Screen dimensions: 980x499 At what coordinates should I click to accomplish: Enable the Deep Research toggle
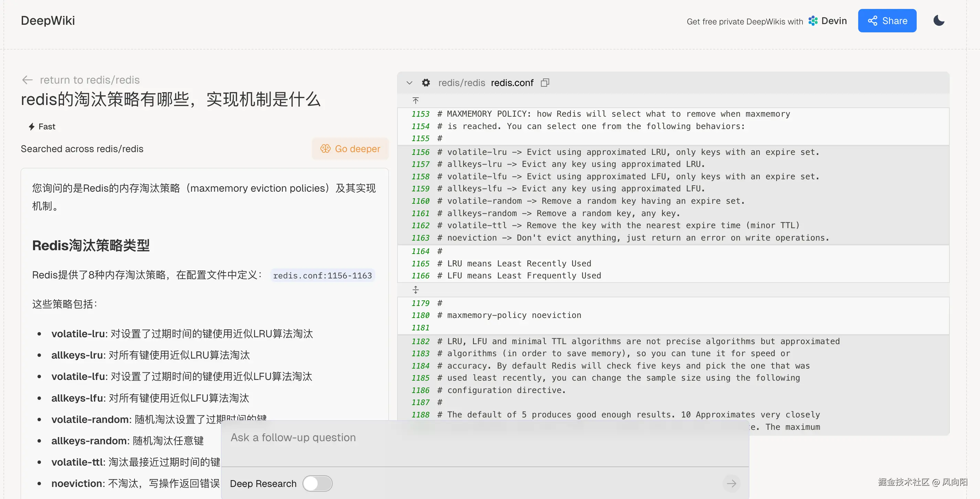(x=318, y=484)
